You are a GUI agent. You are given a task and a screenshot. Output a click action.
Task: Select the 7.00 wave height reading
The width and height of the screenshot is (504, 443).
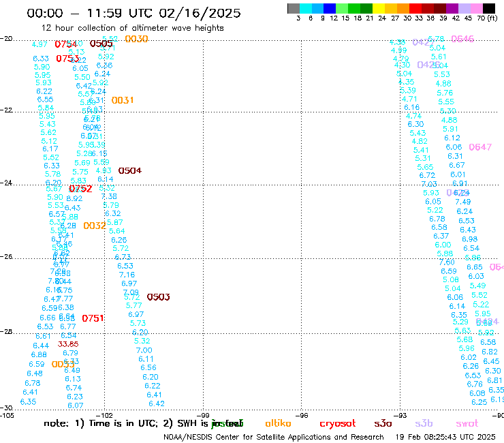click(144, 350)
